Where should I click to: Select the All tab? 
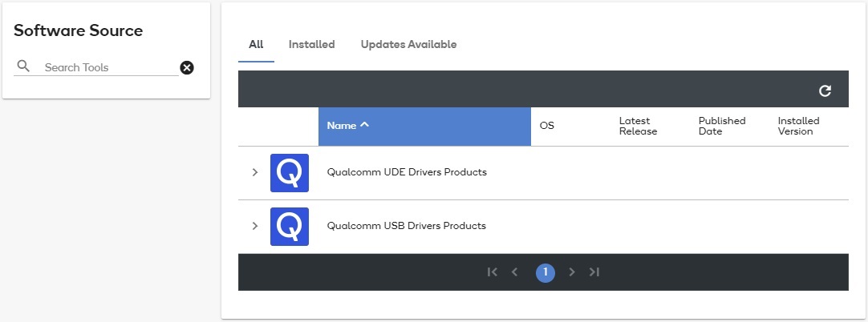click(256, 45)
